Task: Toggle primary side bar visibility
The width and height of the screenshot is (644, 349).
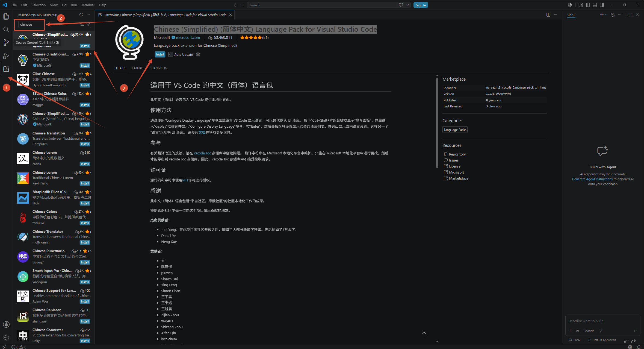Action: pos(587,5)
